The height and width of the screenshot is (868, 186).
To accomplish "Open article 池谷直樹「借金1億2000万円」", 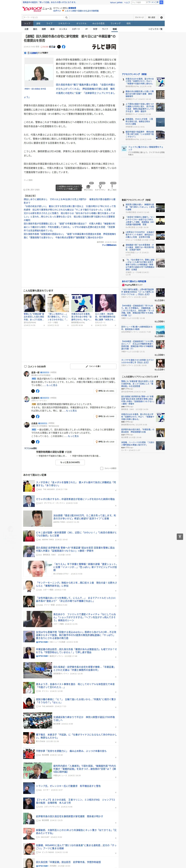I will coord(84,517).
